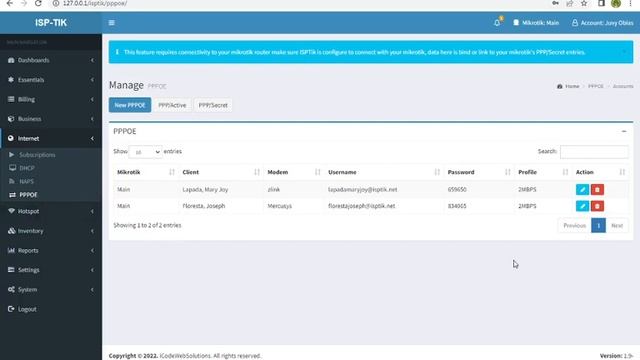Select page 1 in pagination
Viewport: 640px width, 360px height.
pyautogui.click(x=598, y=225)
